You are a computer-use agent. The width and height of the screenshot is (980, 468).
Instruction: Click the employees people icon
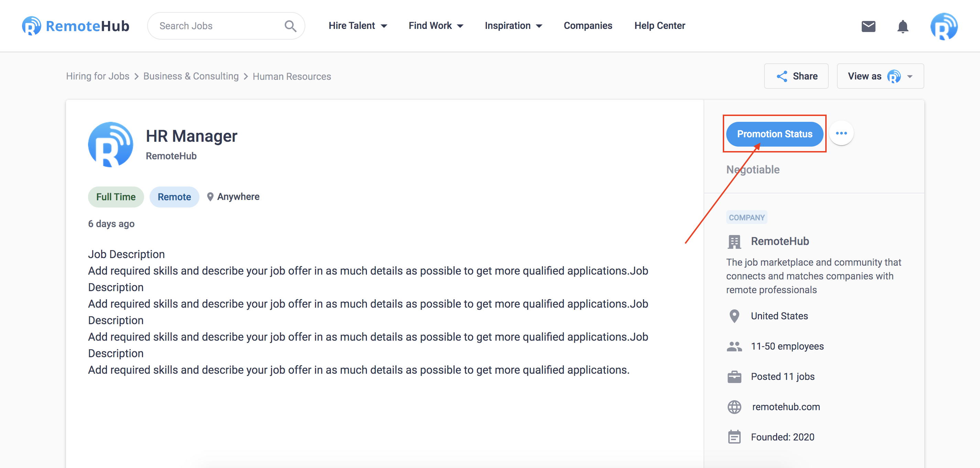coord(734,346)
